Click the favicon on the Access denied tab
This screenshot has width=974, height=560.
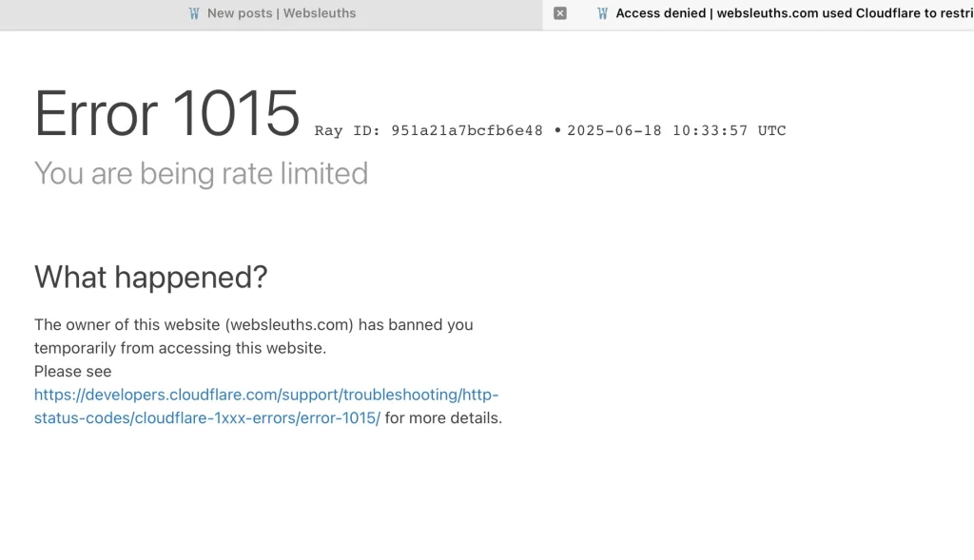(602, 13)
